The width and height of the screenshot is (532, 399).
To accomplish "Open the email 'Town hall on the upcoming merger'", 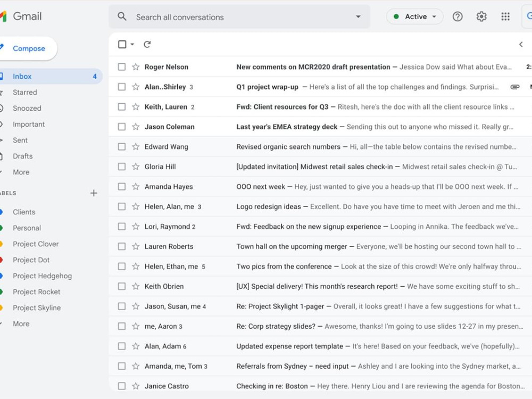I will [320, 246].
